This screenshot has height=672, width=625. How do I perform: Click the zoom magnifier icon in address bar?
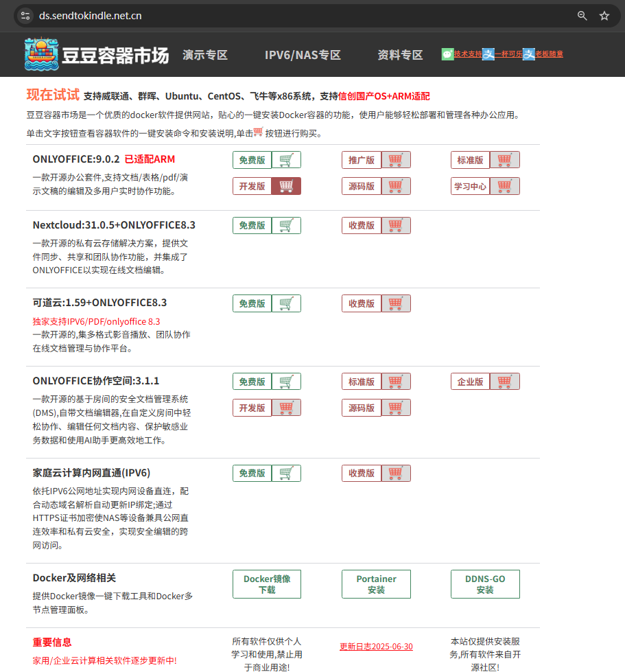582,16
